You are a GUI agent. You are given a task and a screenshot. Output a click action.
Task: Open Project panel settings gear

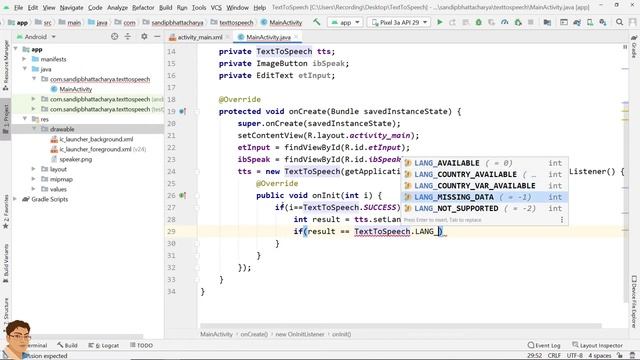(144, 37)
